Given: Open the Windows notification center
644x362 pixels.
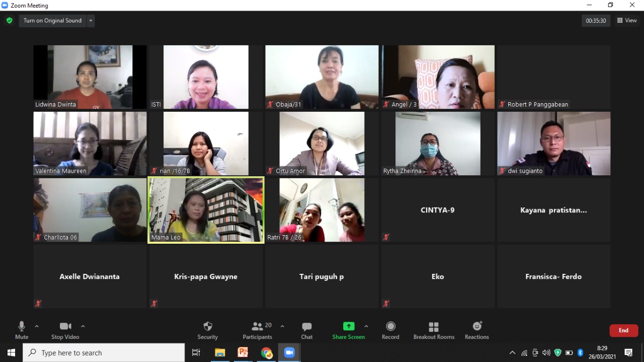Looking at the screenshot, I should pos(628,352).
